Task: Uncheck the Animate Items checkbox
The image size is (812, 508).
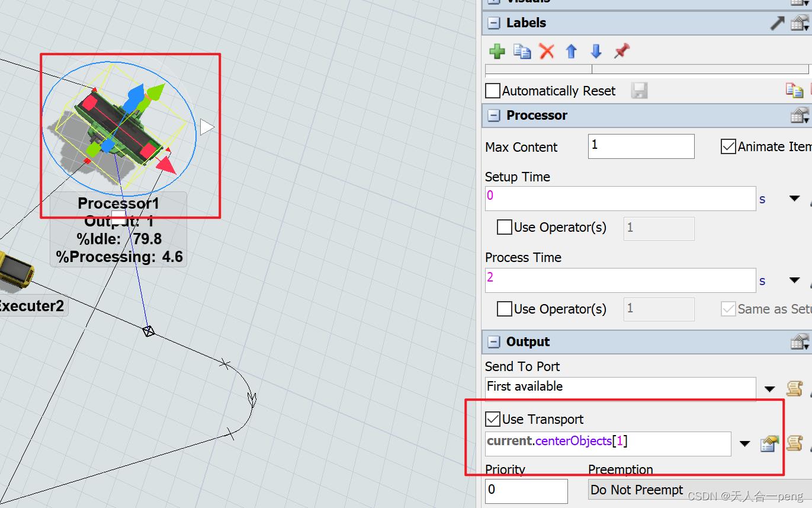Action: click(x=728, y=146)
